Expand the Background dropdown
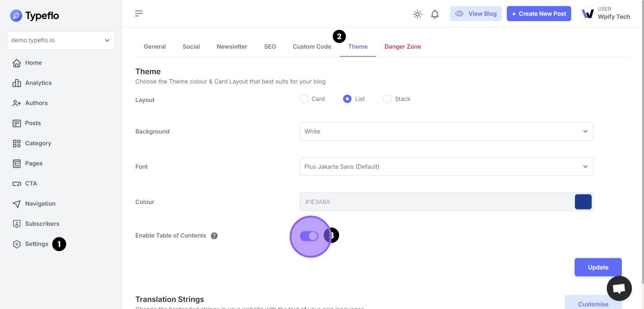 point(446,131)
